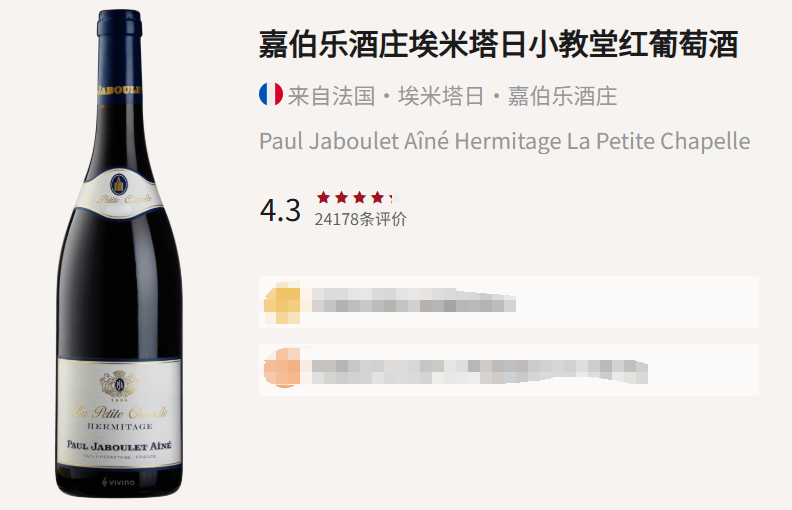Click the first red rating star
792x510 pixels.
pyautogui.click(x=323, y=197)
